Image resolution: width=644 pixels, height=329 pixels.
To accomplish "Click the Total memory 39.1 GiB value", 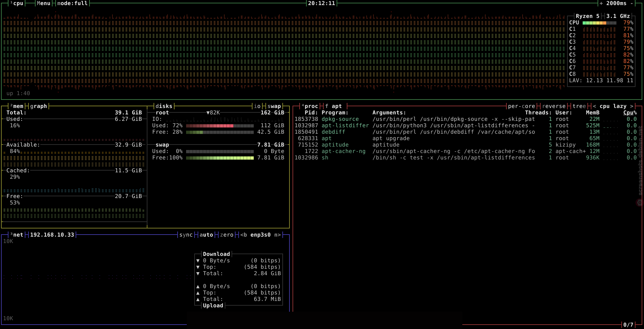I will point(128,113).
